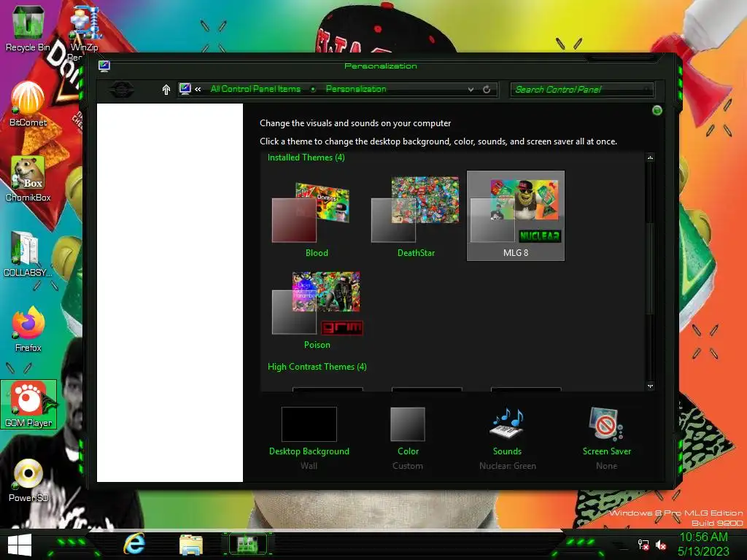
Task: Click the muted volume tray icon
Action: click(x=661, y=545)
